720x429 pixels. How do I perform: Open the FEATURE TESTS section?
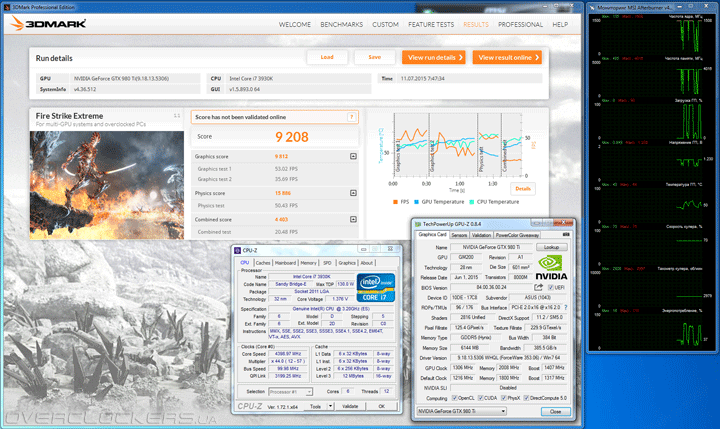(431, 24)
